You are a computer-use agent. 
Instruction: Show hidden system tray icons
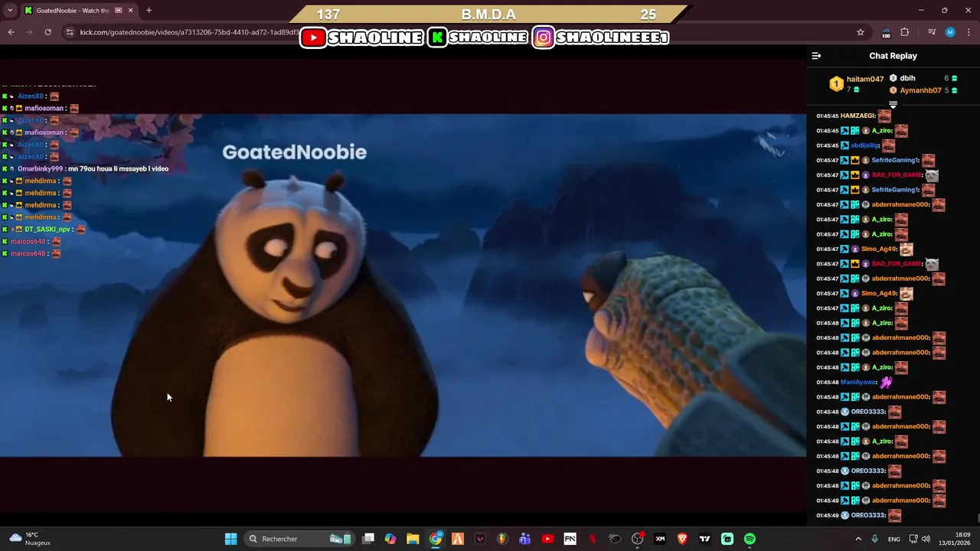coord(858,539)
